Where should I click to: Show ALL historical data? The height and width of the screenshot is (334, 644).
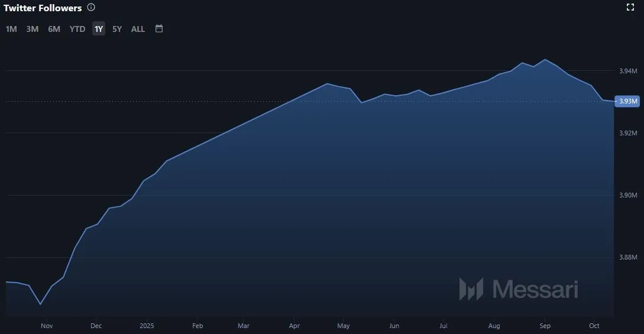coord(138,29)
